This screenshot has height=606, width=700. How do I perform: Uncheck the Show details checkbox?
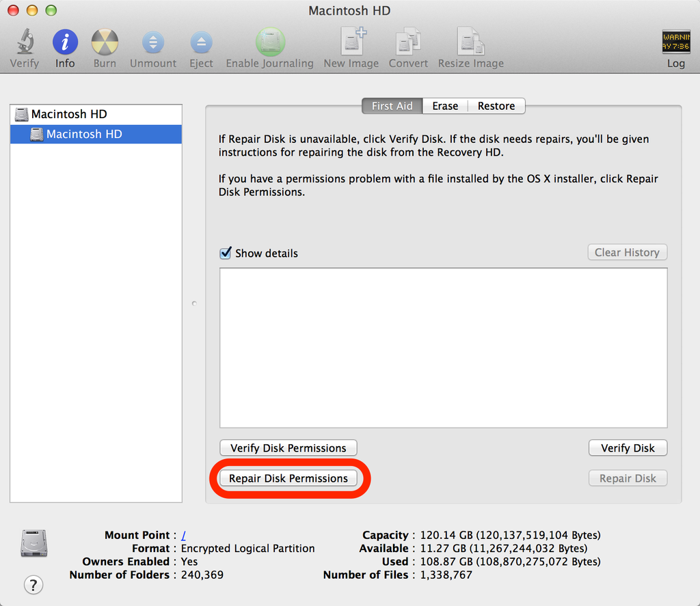pos(226,253)
